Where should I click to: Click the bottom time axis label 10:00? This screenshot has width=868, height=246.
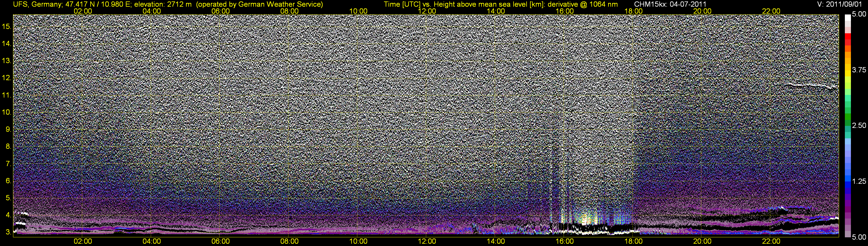click(x=358, y=241)
